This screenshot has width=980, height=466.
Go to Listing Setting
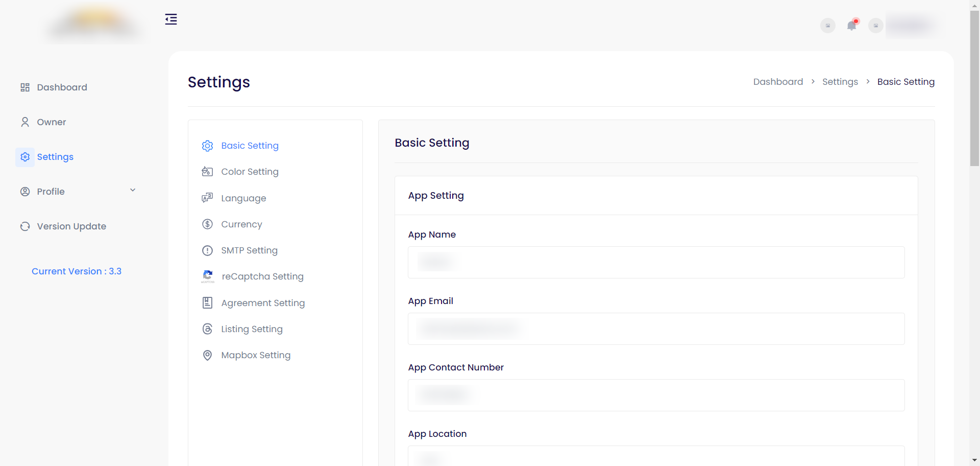click(252, 329)
